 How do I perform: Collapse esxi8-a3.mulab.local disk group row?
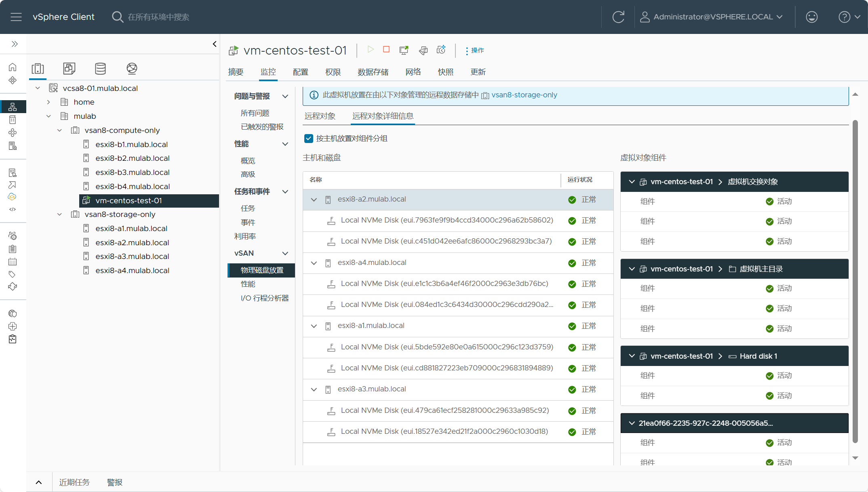point(314,389)
